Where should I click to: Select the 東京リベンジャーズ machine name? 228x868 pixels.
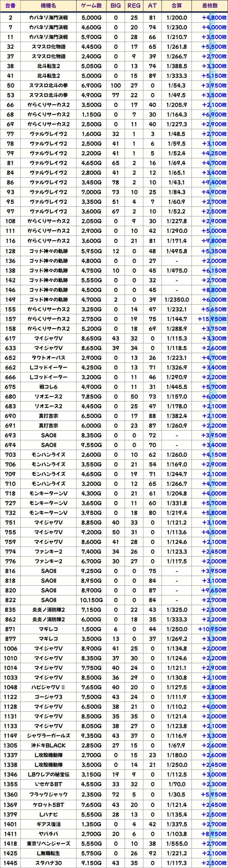click(48, 844)
